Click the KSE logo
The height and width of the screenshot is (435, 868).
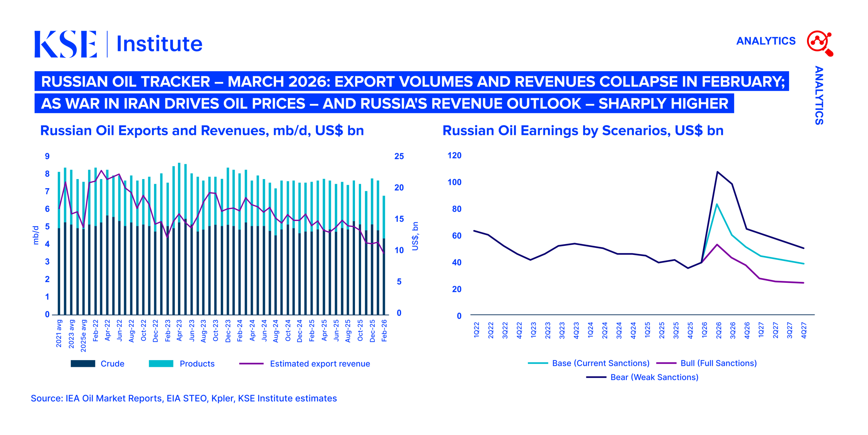65,44
